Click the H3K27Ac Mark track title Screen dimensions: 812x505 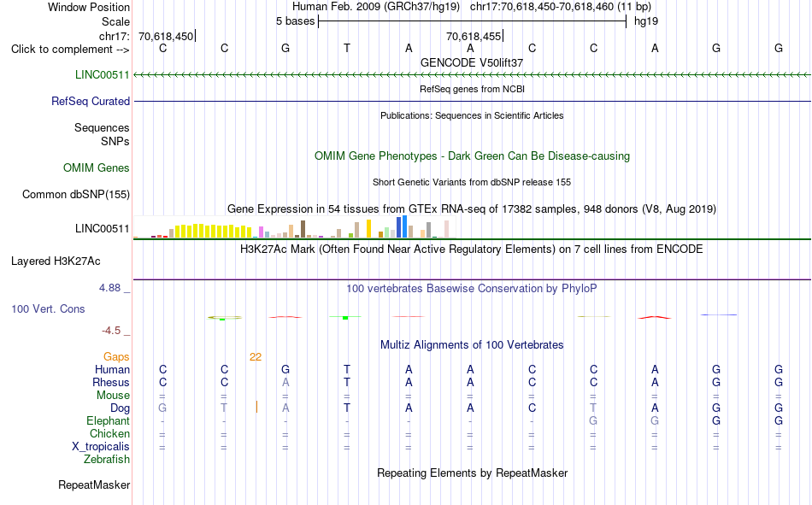tap(472, 250)
